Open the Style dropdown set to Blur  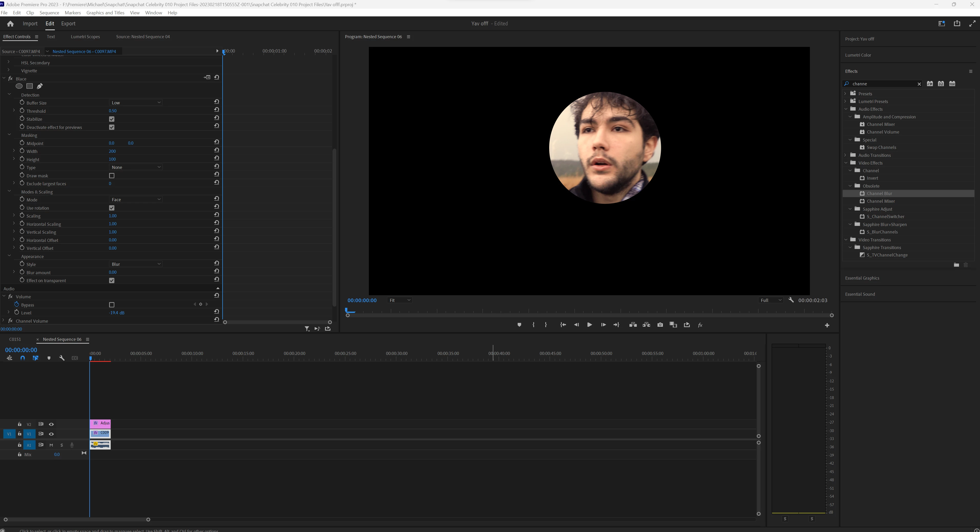[x=136, y=264]
